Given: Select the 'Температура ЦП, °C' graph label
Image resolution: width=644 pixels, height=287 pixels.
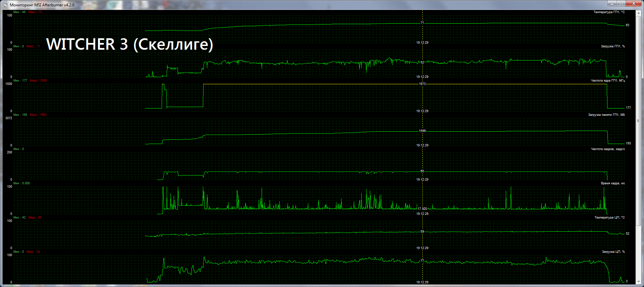Looking at the screenshot, I should coord(609,218).
